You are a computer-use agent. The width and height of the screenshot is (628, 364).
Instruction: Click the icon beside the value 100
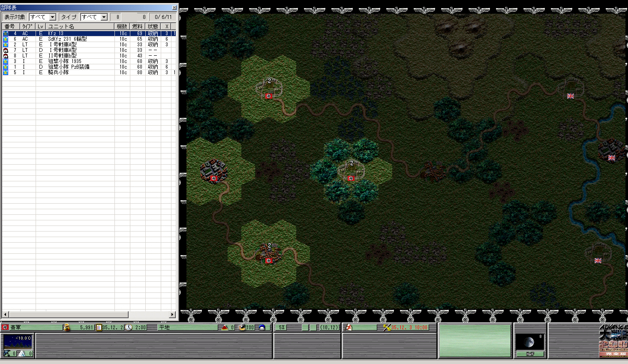coord(242,328)
